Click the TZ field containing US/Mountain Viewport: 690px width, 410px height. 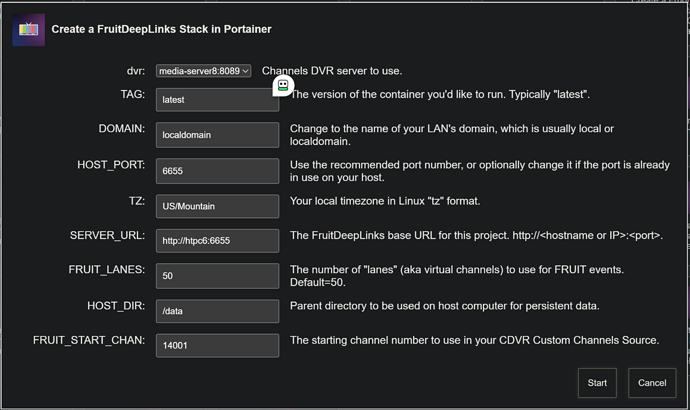point(217,206)
